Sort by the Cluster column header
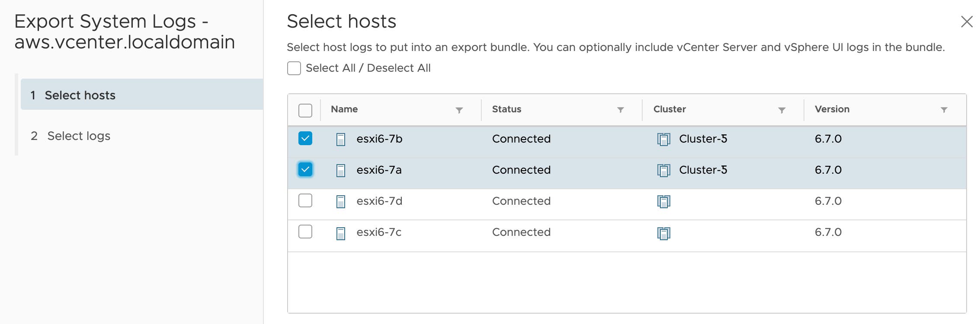 [669, 109]
